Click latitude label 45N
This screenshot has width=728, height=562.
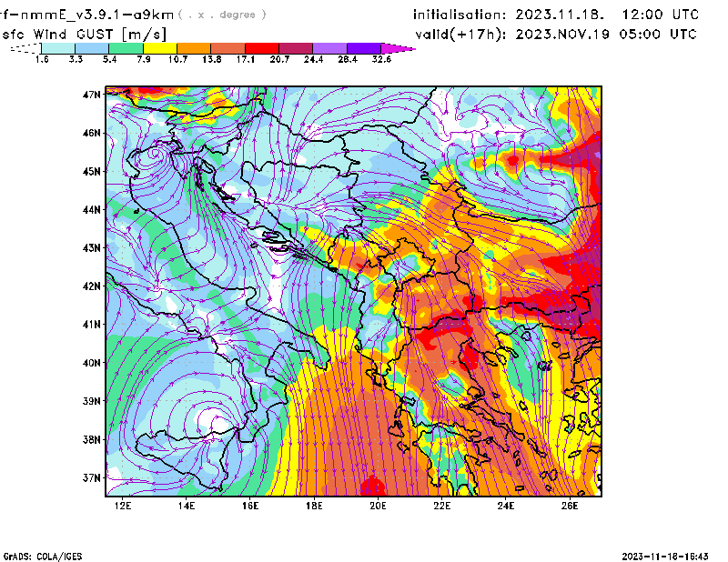click(92, 171)
